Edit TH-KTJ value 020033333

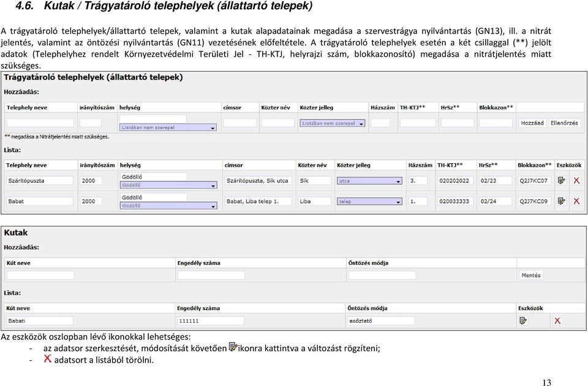click(x=456, y=201)
